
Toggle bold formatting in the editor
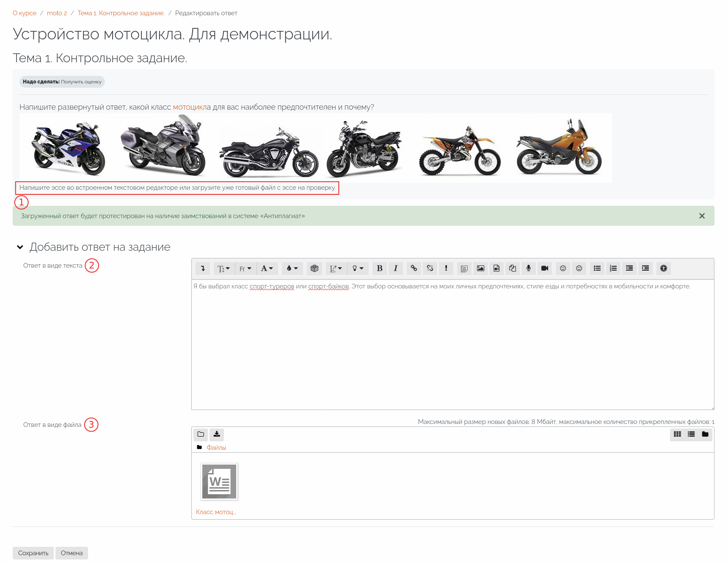click(379, 269)
